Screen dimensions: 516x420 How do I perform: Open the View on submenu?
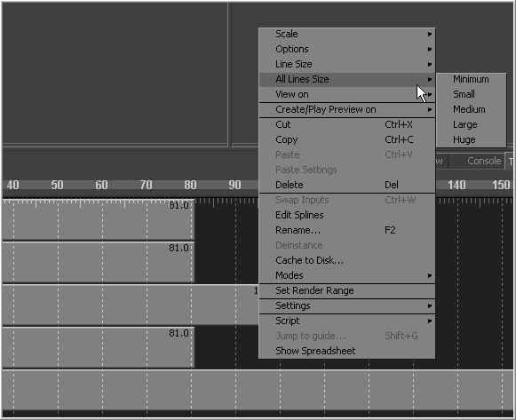[347, 94]
